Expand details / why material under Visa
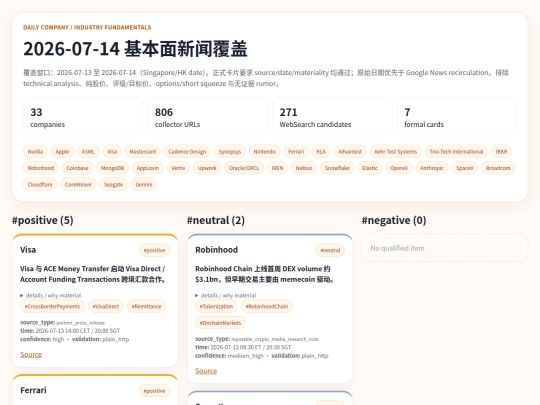 (x=51, y=295)
